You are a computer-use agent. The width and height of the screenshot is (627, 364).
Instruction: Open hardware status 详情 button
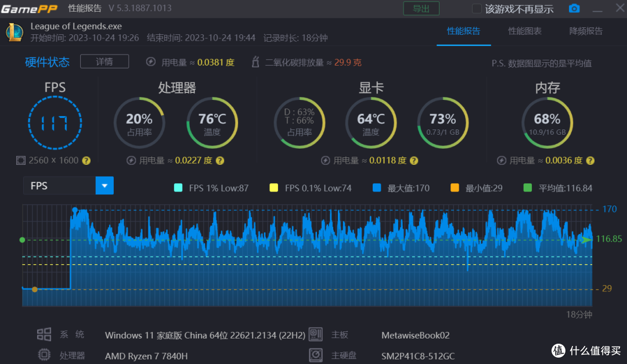coord(105,62)
